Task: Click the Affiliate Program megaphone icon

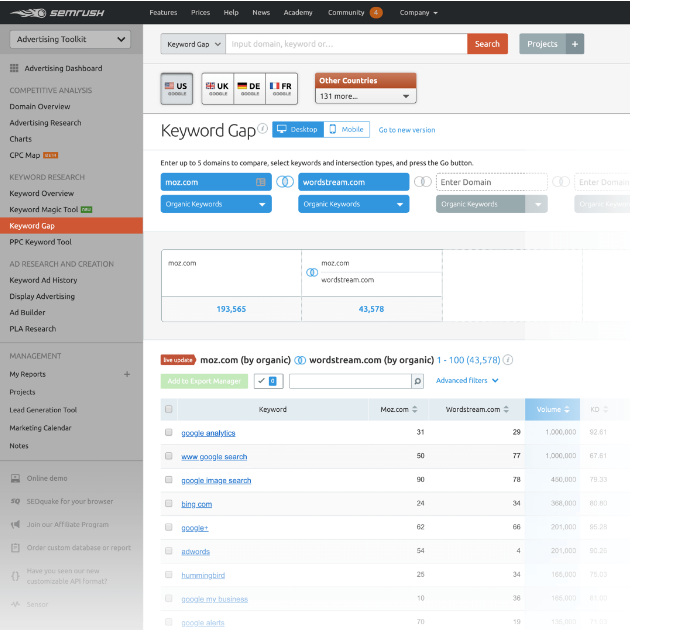Action: 15,524
